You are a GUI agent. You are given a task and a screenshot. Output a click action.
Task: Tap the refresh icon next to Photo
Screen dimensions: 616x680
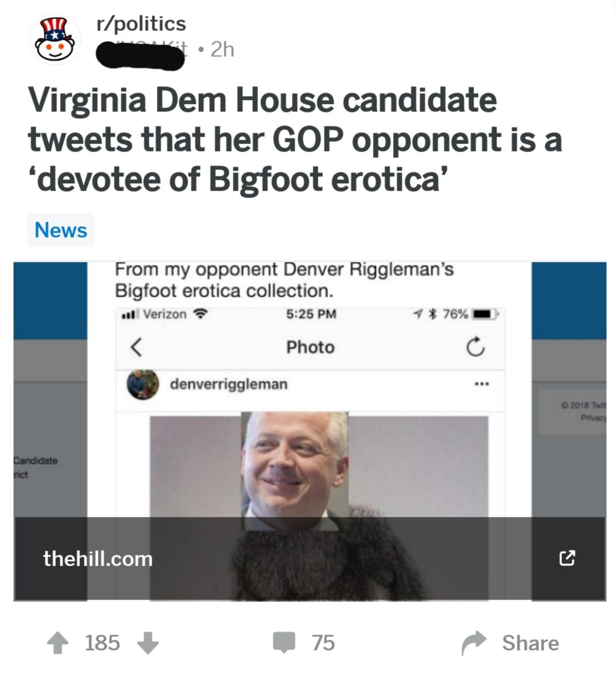(x=475, y=347)
